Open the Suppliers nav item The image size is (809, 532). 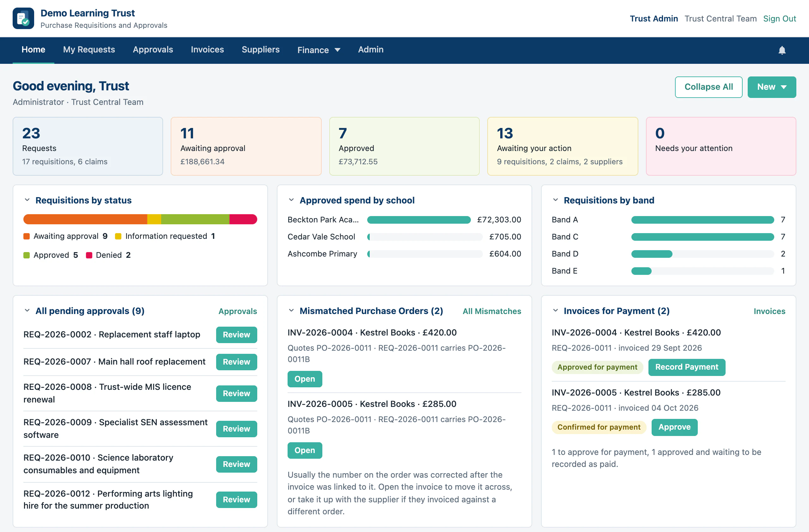(261, 50)
